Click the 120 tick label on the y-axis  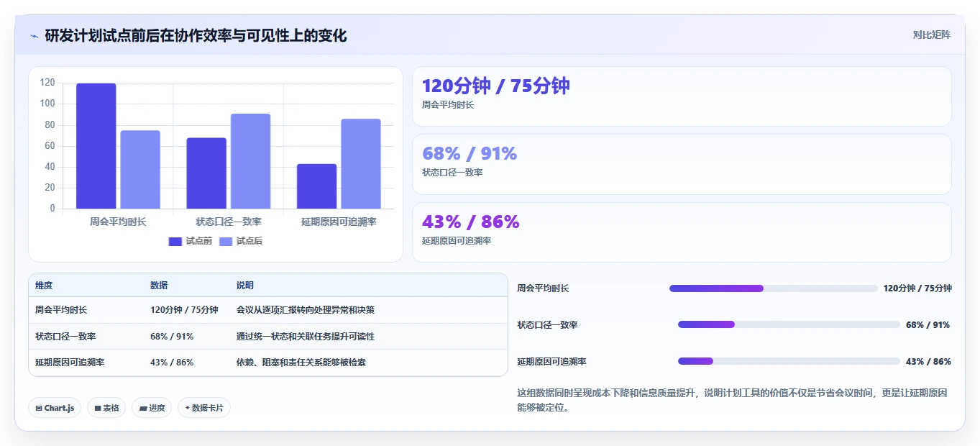[47, 83]
